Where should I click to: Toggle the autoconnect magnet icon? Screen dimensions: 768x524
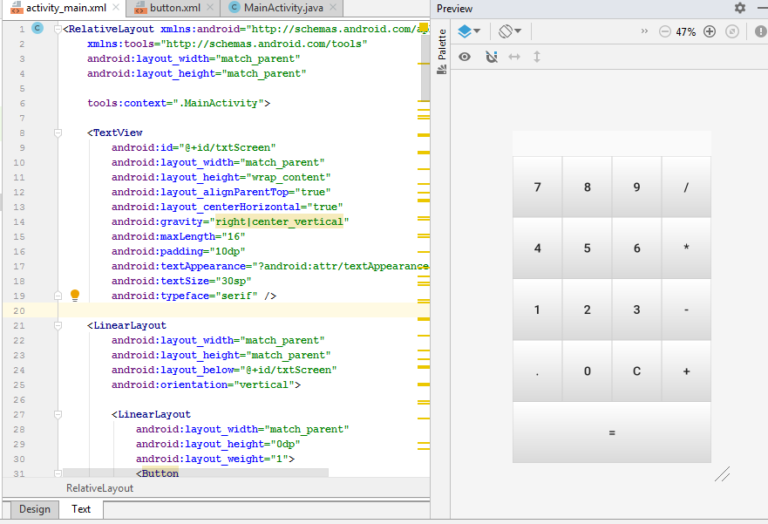pos(491,57)
